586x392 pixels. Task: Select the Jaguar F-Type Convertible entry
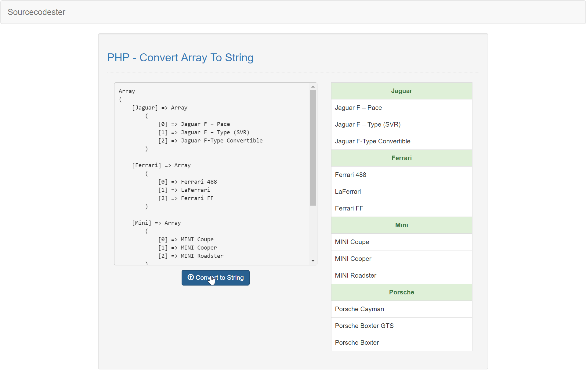click(401, 141)
